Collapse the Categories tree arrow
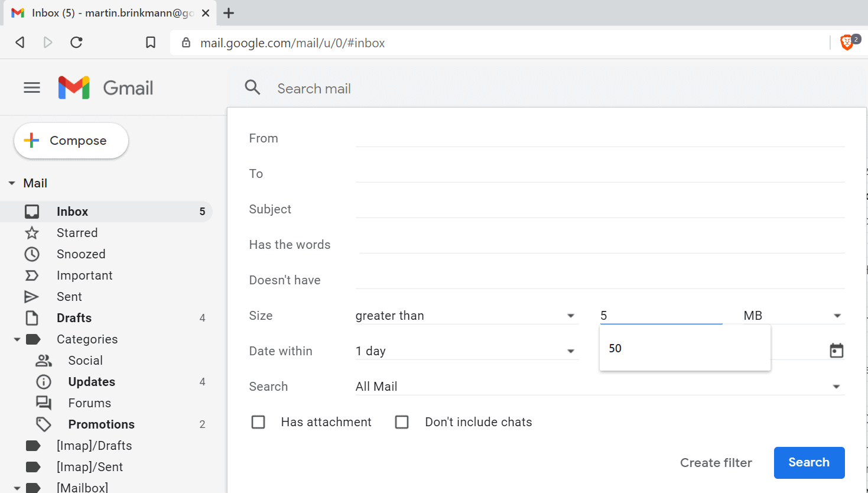This screenshot has height=493, width=868. point(17,339)
